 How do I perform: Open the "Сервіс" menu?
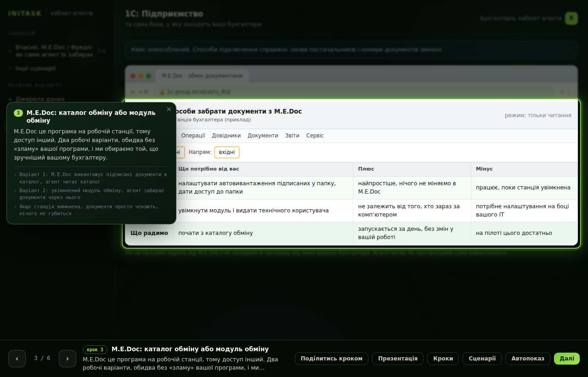(x=315, y=136)
